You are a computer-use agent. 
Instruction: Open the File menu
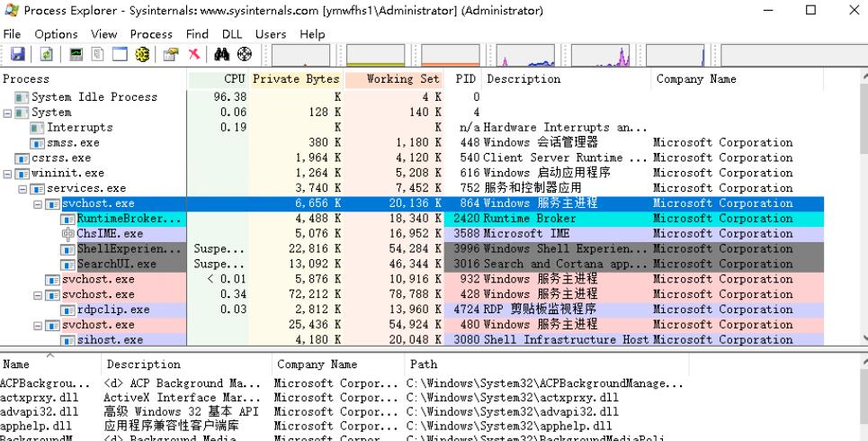click(x=13, y=34)
